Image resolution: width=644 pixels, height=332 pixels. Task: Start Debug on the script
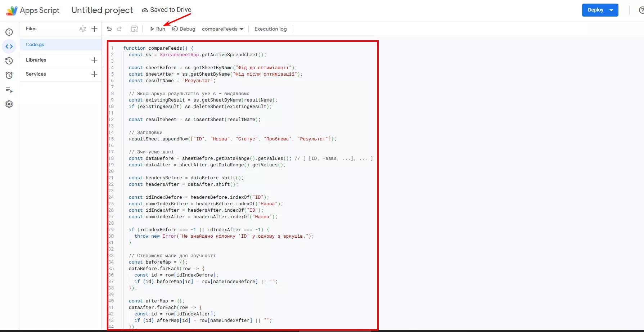(x=184, y=29)
